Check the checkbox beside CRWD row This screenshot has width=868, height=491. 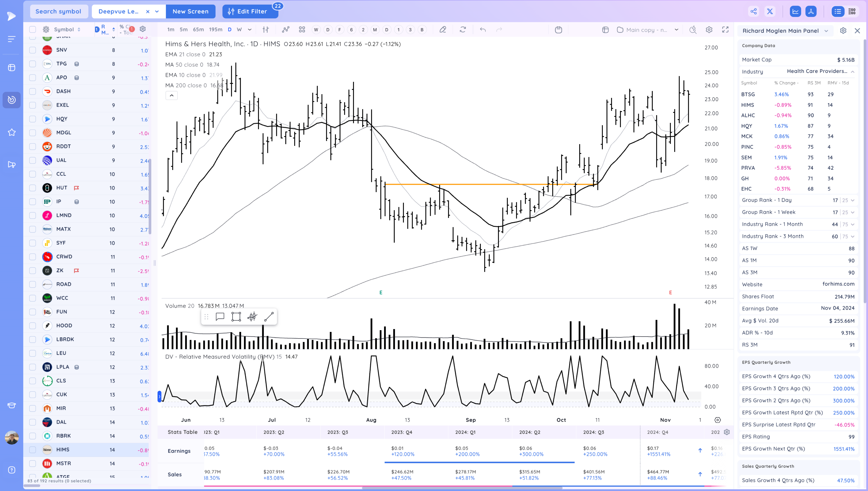click(x=32, y=257)
